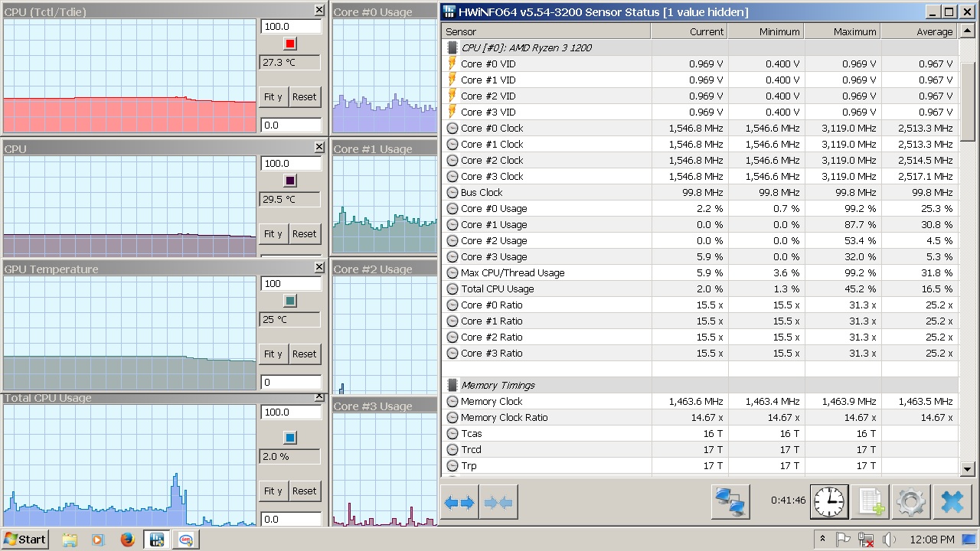Click the 100 maximum field in GPU Temperature graph
Screen dimensions: 980x551
[x=290, y=283]
